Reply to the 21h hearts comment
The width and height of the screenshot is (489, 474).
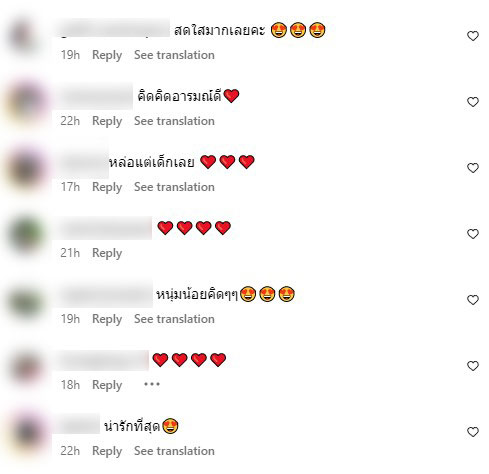[x=107, y=253]
